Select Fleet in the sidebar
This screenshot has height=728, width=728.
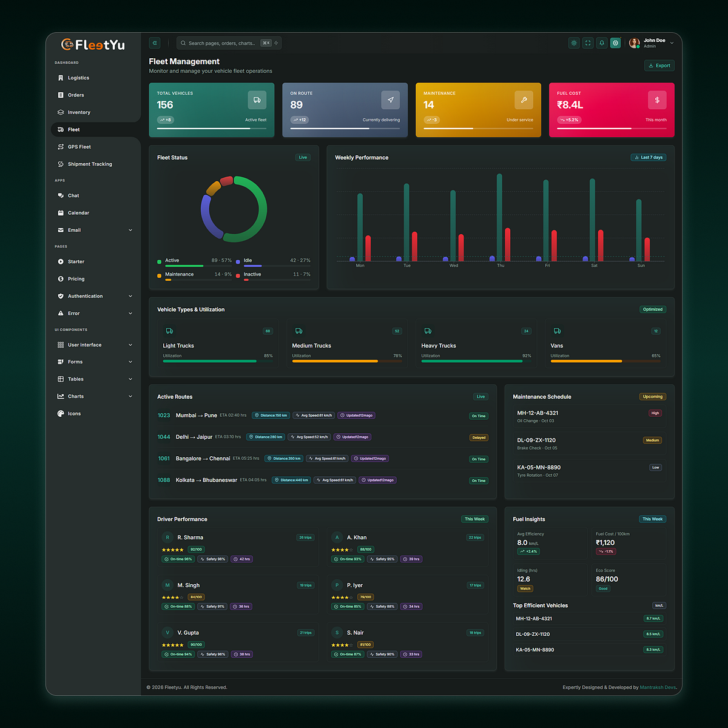[73, 130]
